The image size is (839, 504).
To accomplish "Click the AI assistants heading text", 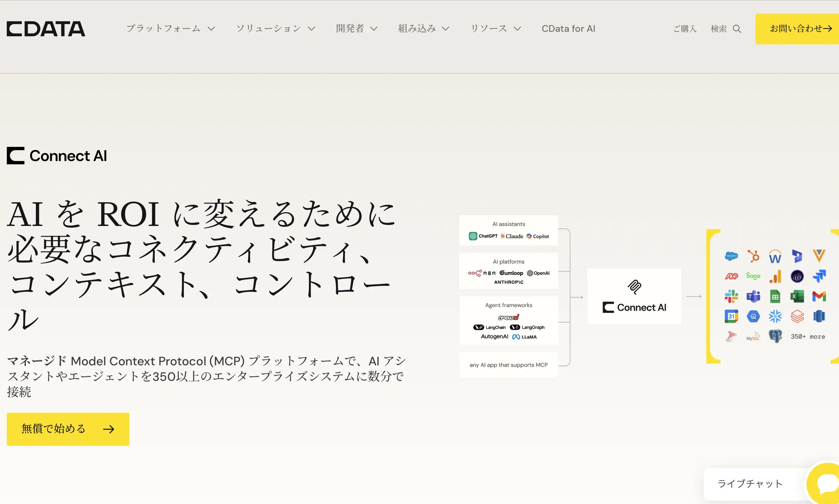I will [509, 224].
